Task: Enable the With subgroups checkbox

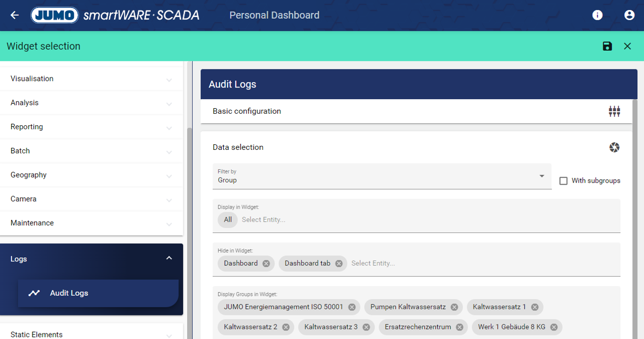Action: (x=564, y=181)
